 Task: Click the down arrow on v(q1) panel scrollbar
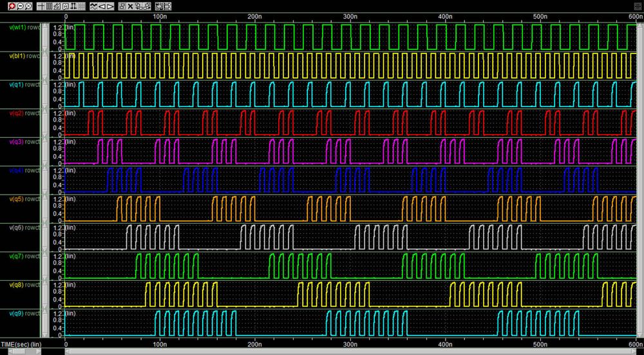[44, 106]
